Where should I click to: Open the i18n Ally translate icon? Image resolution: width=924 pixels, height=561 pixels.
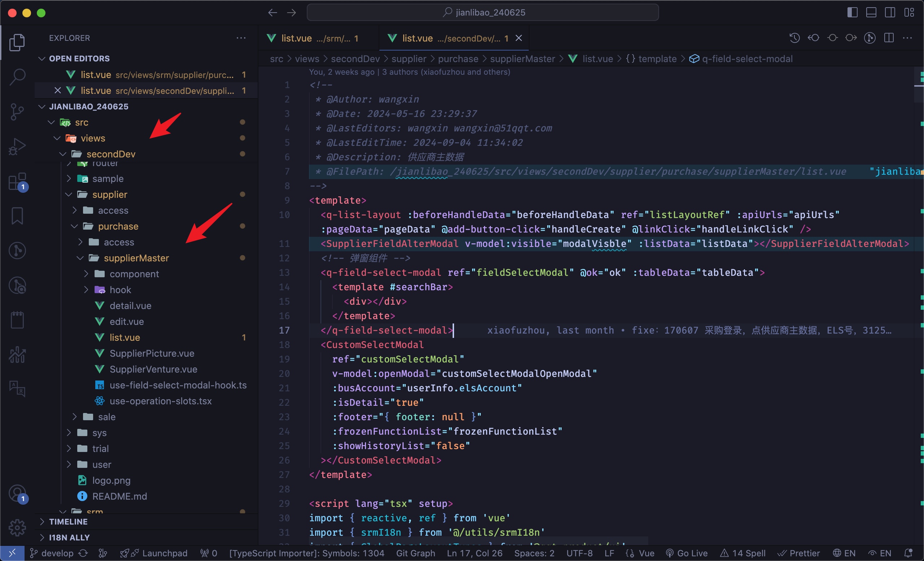coord(17,389)
